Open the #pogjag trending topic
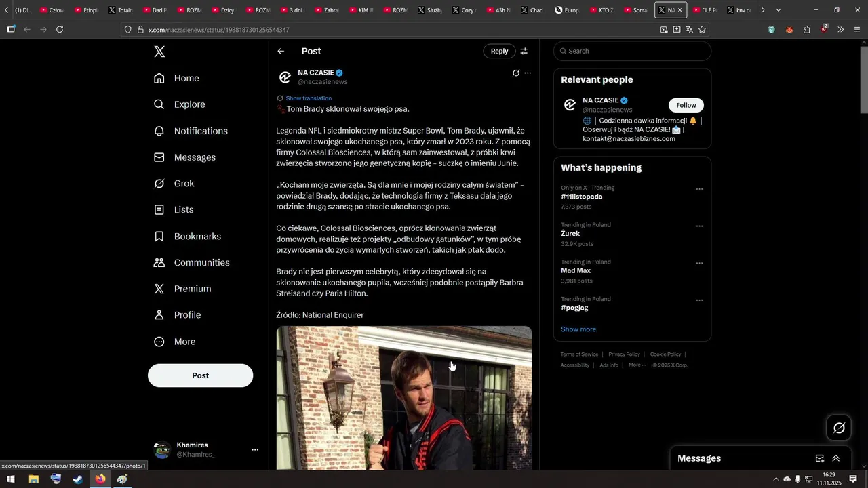868x488 pixels. click(x=574, y=308)
